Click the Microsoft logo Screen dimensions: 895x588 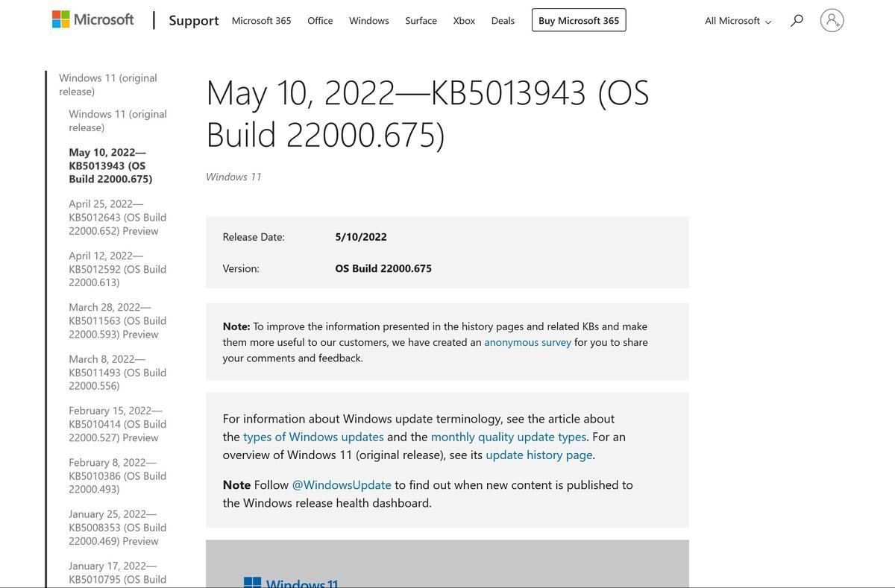pyautogui.click(x=93, y=19)
